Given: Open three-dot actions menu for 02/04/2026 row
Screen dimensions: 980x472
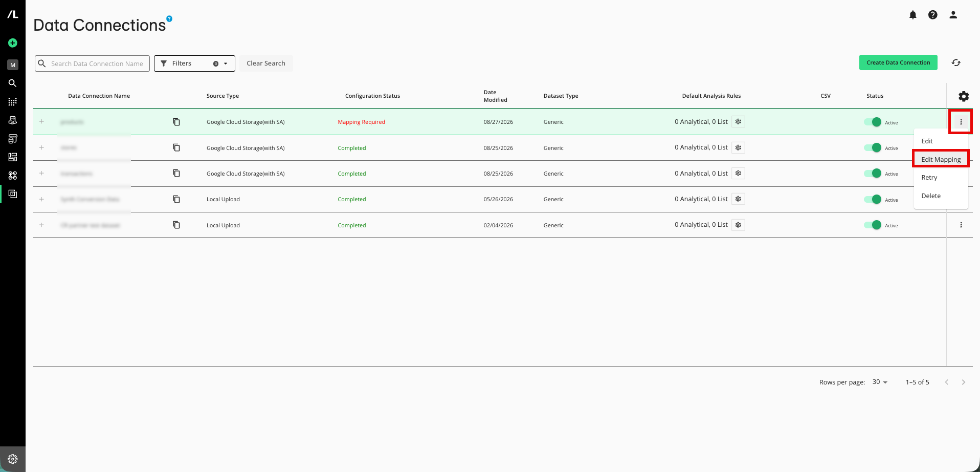Looking at the screenshot, I should (961, 225).
